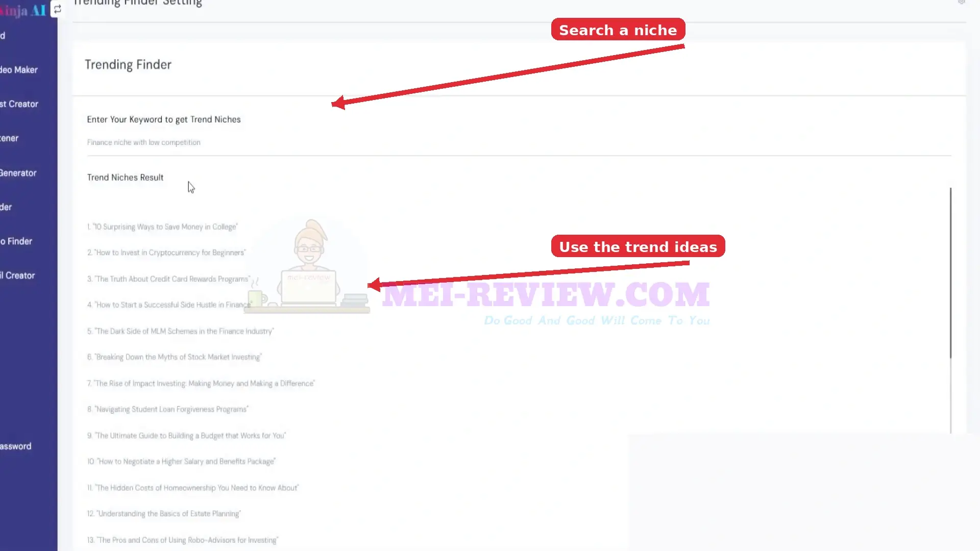Viewport: 980px width, 551px height.
Task: Select "How to Invest in Cryptocurrency for Beginners"
Action: pyautogui.click(x=166, y=253)
